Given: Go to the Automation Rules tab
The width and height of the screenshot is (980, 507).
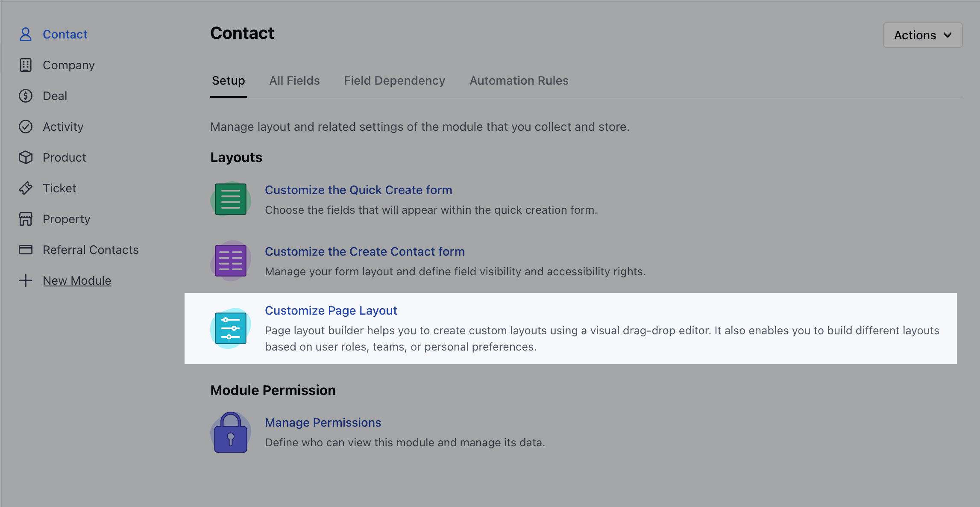Looking at the screenshot, I should click(x=519, y=80).
